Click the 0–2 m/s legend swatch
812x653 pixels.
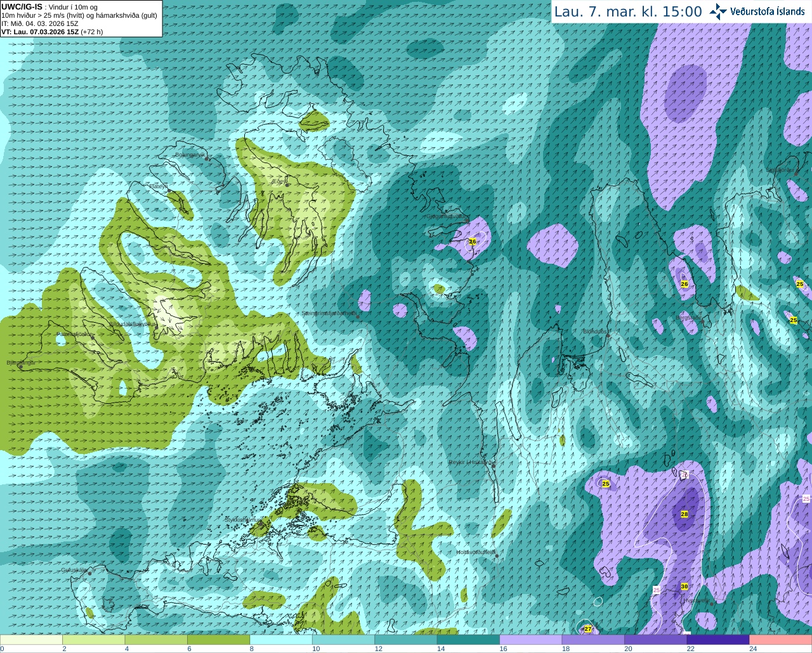[32, 639]
